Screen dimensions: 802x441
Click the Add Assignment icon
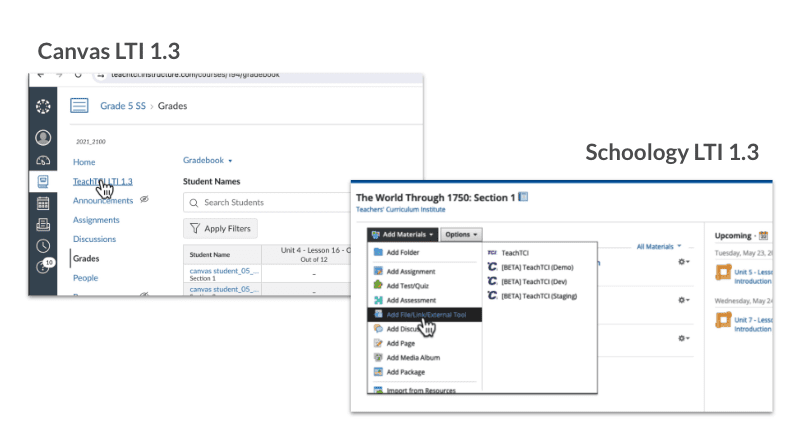(378, 271)
